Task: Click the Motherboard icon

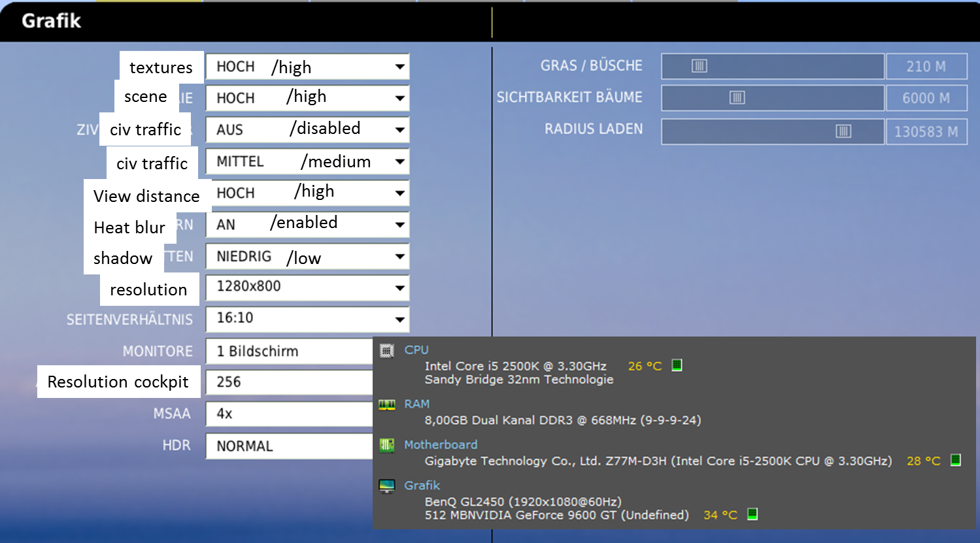Action: tap(387, 446)
